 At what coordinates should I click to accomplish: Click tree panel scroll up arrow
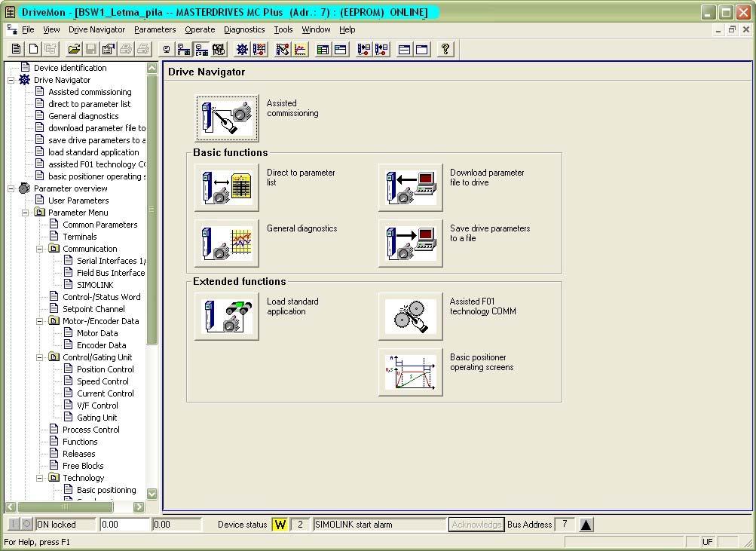152,68
